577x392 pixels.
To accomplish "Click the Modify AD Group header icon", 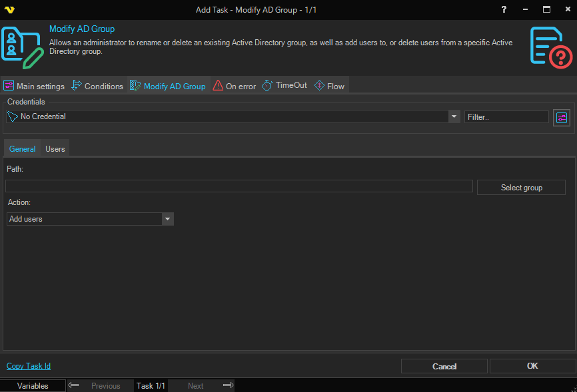I will (x=23, y=47).
